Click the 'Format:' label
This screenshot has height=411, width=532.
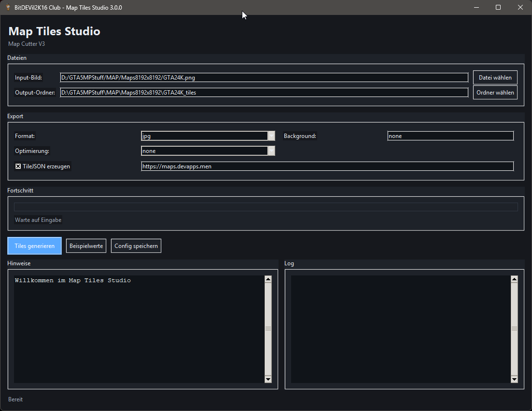(25, 136)
